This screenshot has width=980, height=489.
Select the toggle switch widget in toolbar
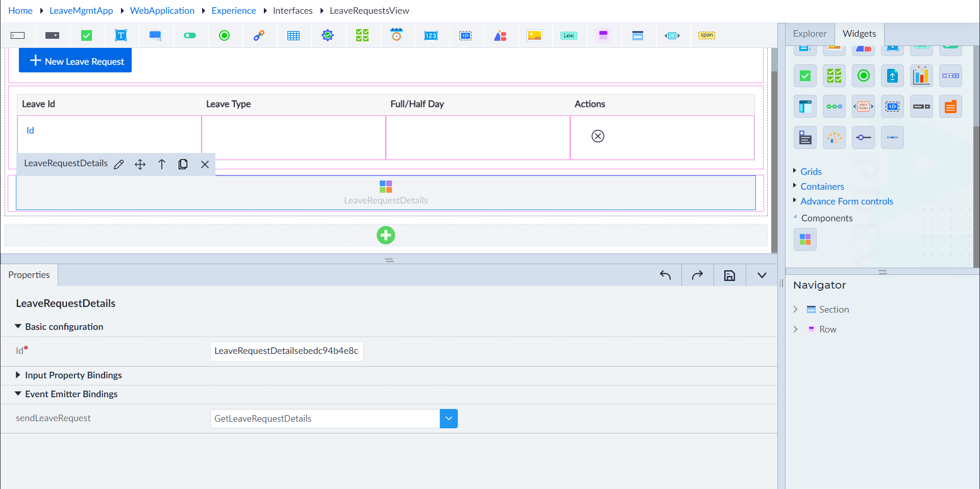(x=190, y=35)
